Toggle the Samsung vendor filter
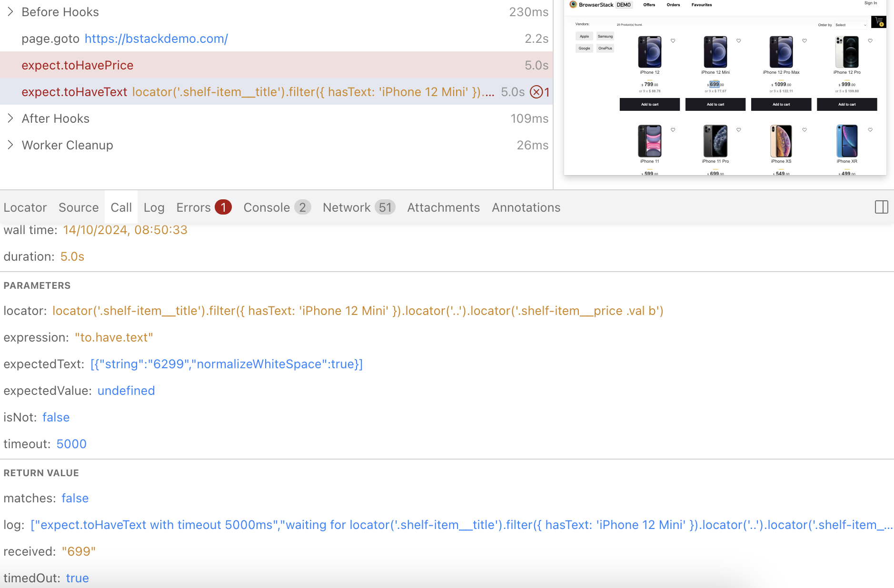The height and width of the screenshot is (588, 894). coord(605,36)
